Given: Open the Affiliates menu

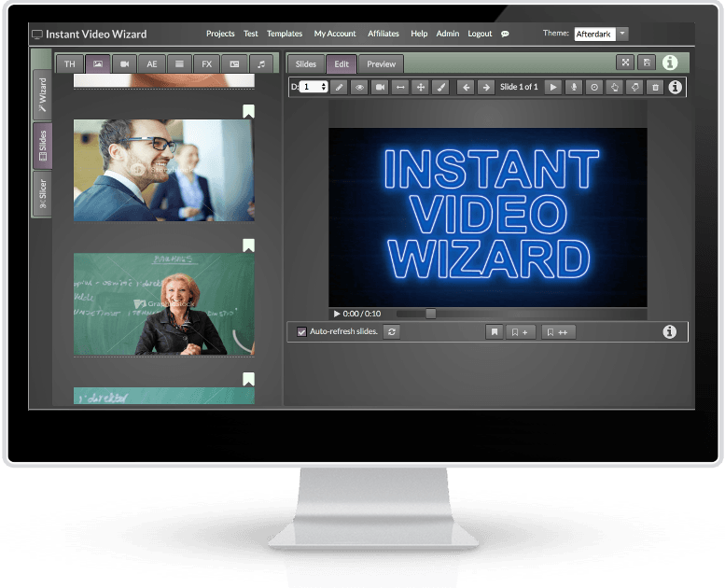Looking at the screenshot, I should pyautogui.click(x=383, y=34).
